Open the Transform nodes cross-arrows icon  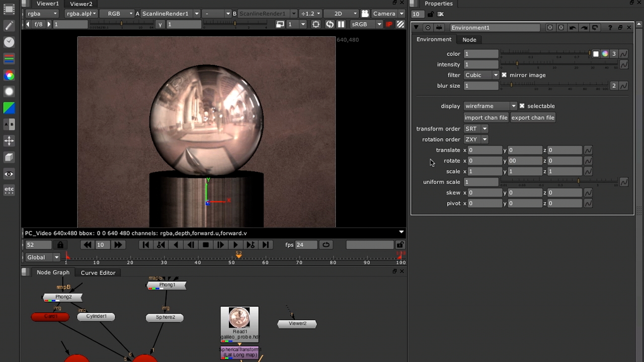(9, 141)
